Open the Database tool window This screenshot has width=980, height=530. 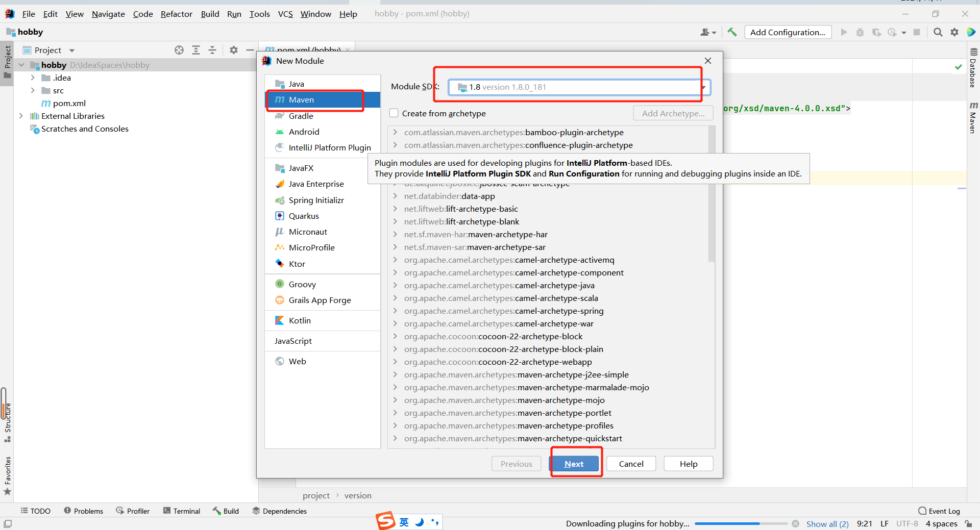[973, 68]
